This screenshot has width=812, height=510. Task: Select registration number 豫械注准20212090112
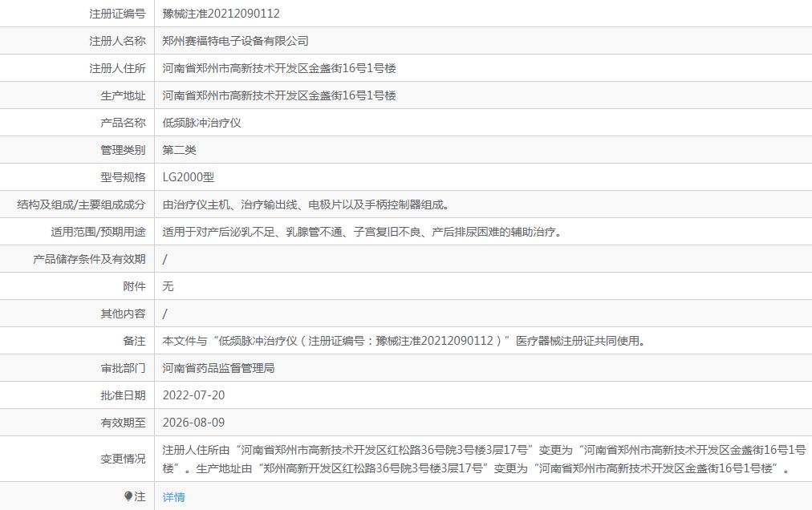(221, 14)
